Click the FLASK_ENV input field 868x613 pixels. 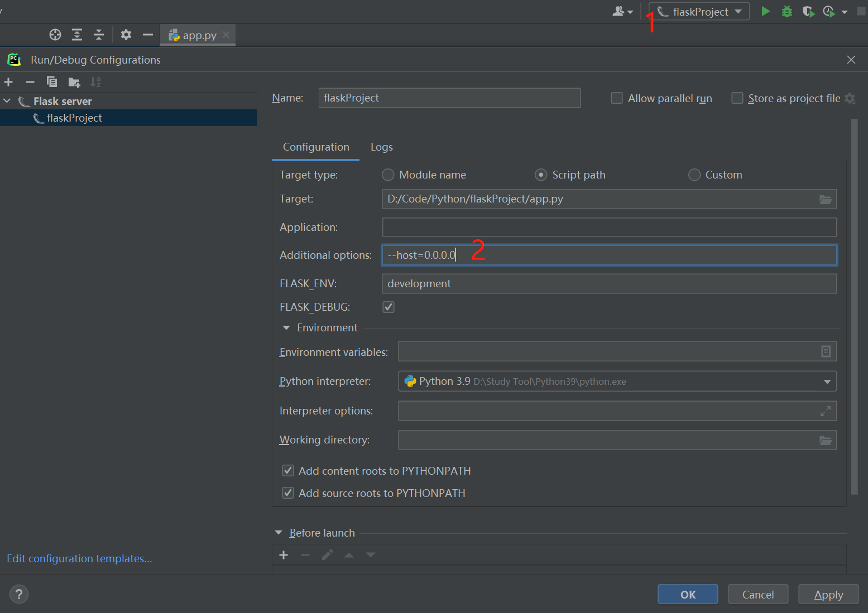pyautogui.click(x=608, y=284)
